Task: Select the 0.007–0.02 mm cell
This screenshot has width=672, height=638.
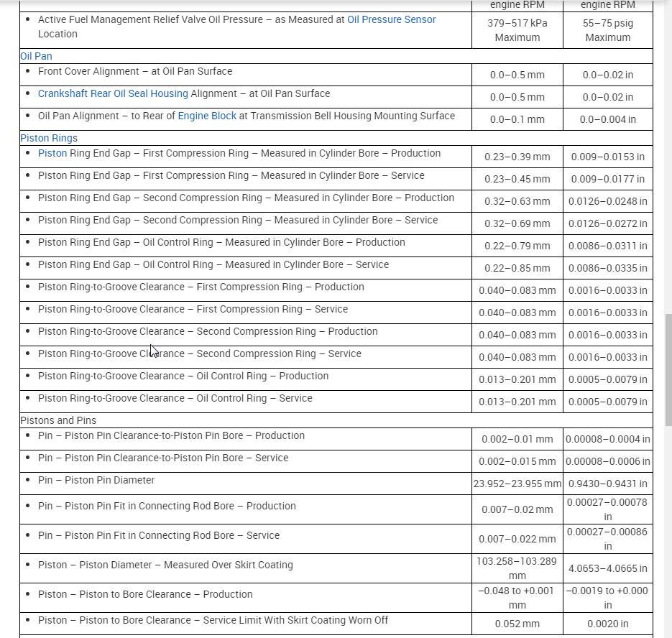Action: tap(517, 510)
